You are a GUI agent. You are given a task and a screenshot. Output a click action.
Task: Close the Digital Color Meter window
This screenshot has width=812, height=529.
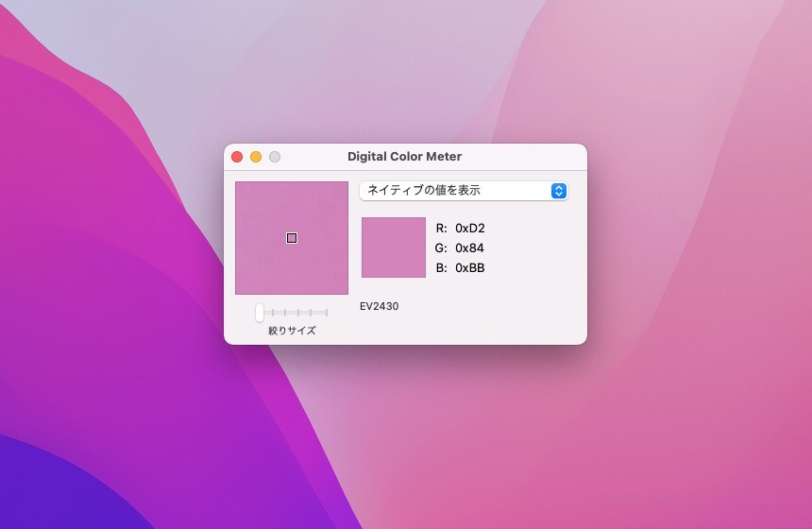237,157
